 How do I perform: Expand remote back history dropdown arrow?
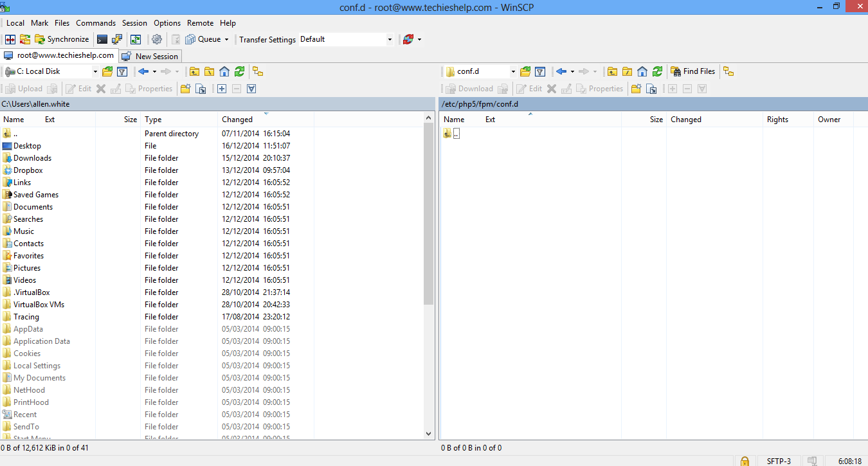572,71
